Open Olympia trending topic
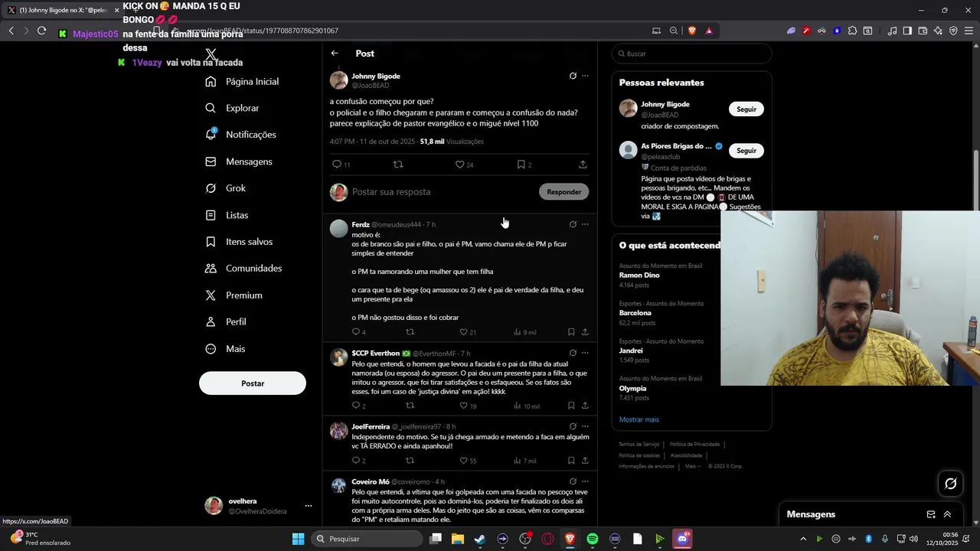Screen dimensions: 980x551 tap(633, 388)
